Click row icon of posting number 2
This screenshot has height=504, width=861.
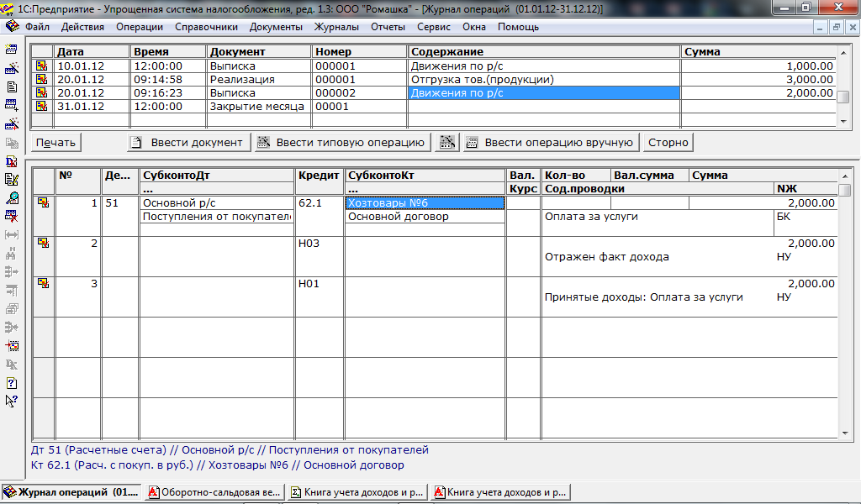(42, 244)
